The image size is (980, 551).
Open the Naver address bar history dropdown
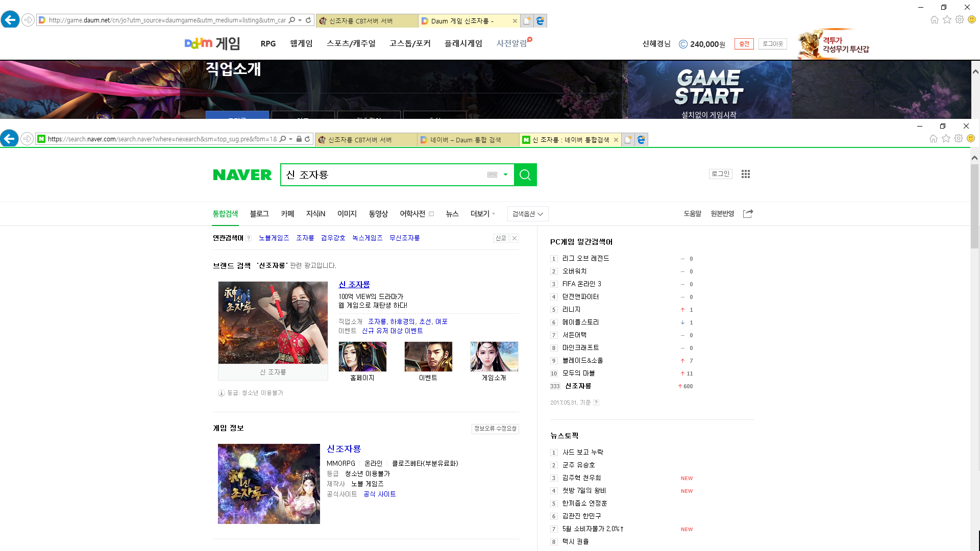click(x=290, y=139)
